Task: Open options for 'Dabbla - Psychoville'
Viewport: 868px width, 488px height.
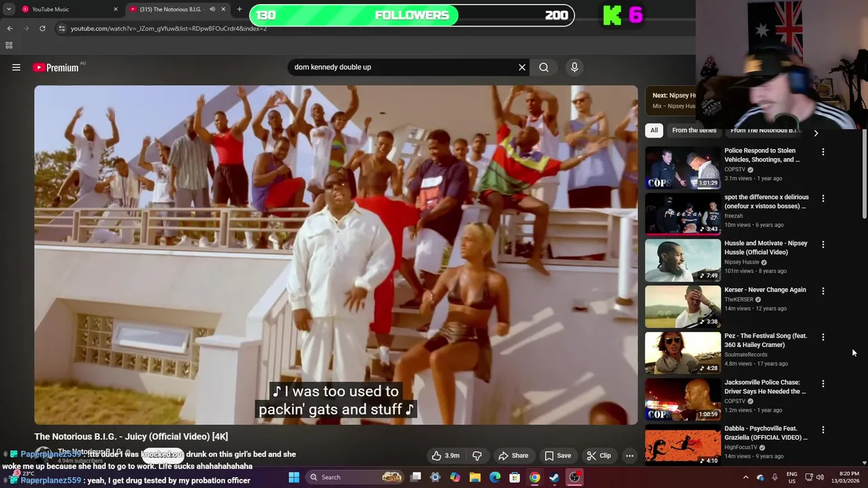Action: (x=823, y=430)
